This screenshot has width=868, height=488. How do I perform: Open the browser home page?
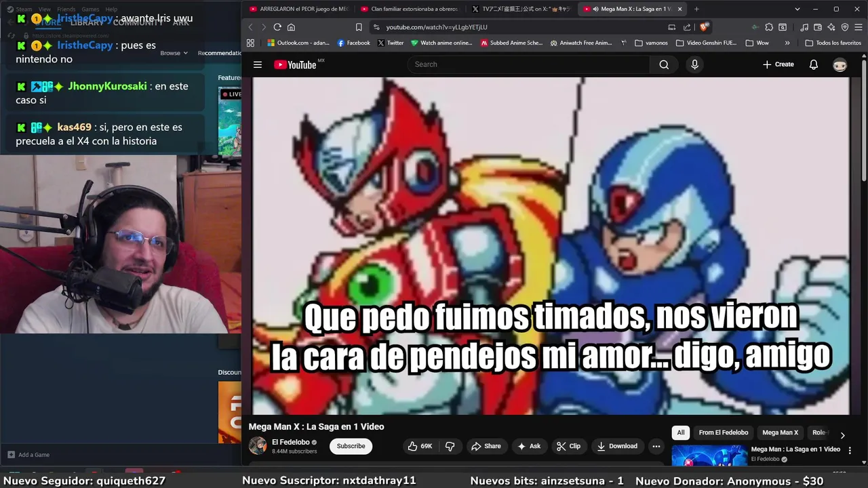291,27
